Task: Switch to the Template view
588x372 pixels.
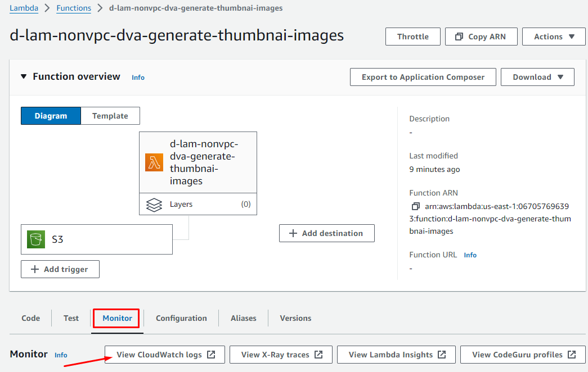Action: click(x=110, y=116)
